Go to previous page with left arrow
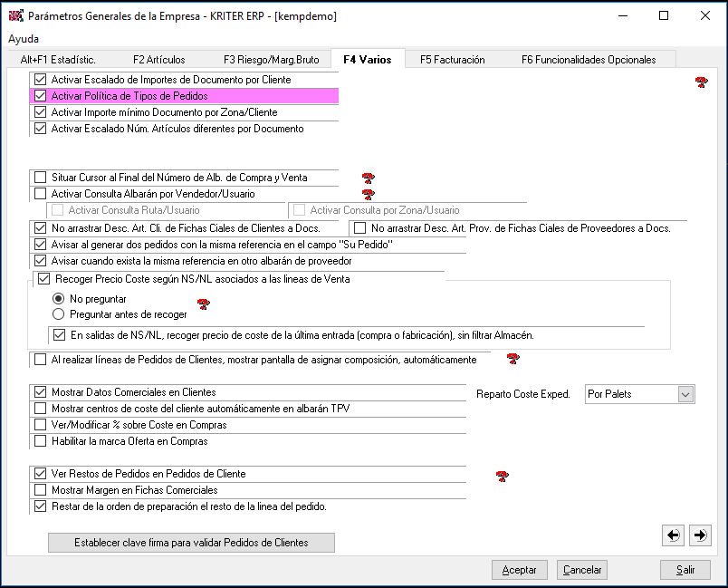Viewport: 728px width, 588px height. point(673,535)
